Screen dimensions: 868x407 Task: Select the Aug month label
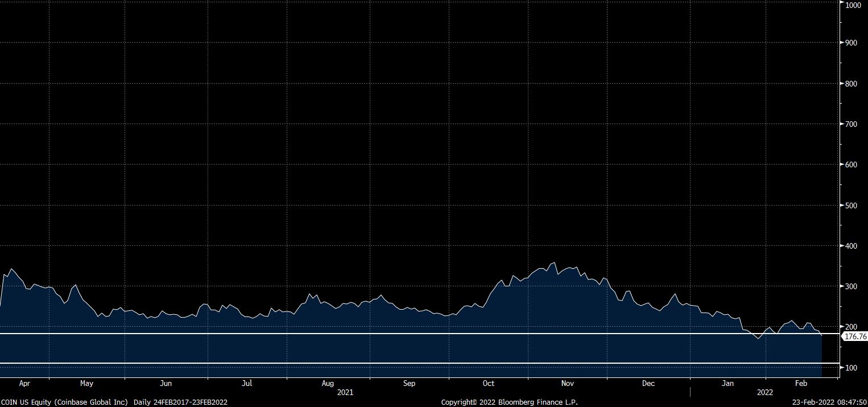tap(328, 384)
